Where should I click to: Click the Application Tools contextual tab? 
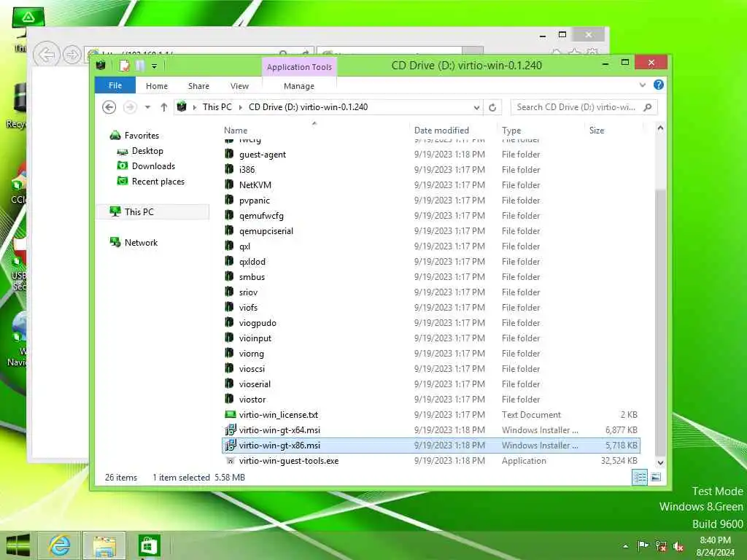click(299, 67)
